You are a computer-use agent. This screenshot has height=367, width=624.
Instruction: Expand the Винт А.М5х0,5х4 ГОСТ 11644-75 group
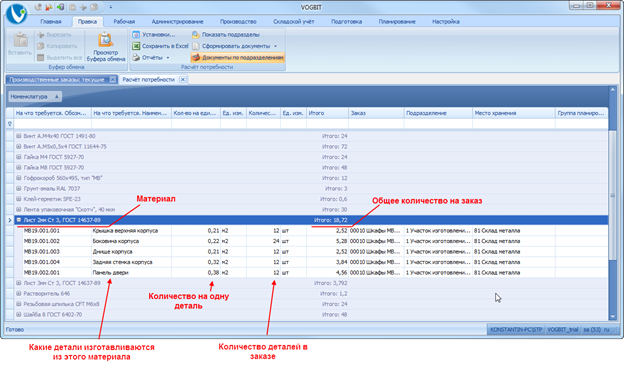point(19,146)
